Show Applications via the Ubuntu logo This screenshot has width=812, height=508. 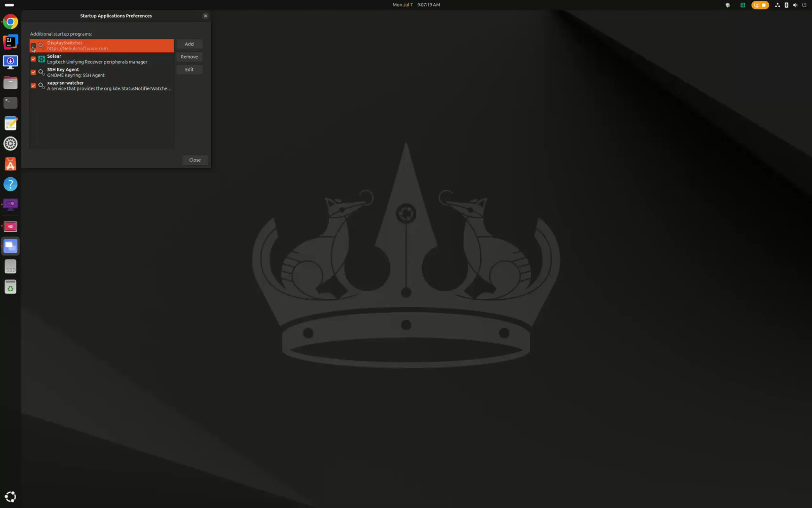click(10, 497)
